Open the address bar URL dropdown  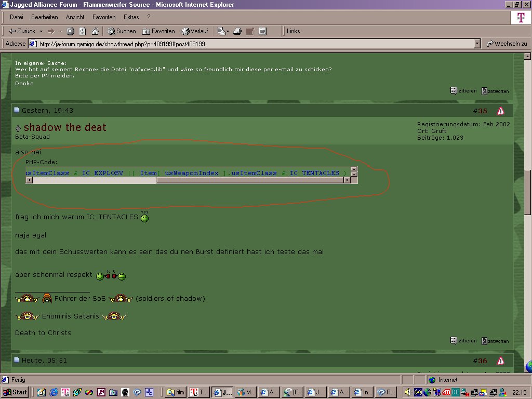click(x=477, y=44)
